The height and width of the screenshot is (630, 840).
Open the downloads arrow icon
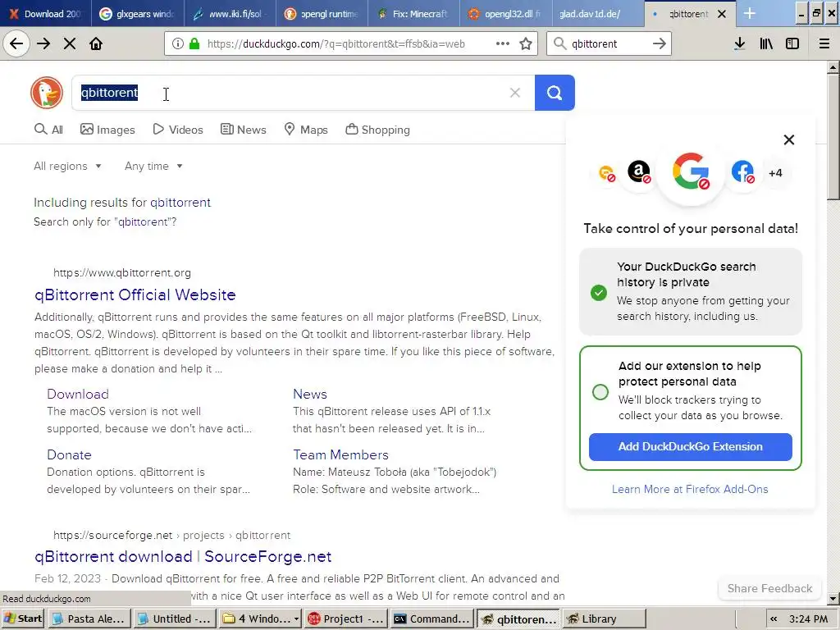(740, 44)
